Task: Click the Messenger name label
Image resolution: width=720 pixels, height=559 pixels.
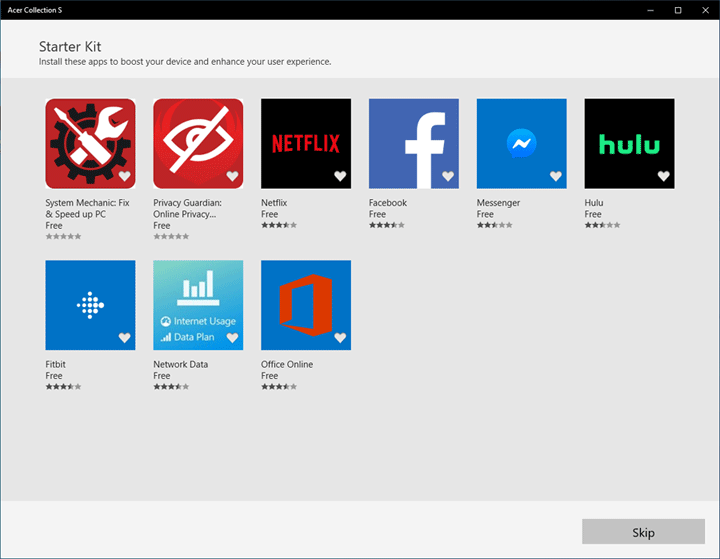Action: 498,203
